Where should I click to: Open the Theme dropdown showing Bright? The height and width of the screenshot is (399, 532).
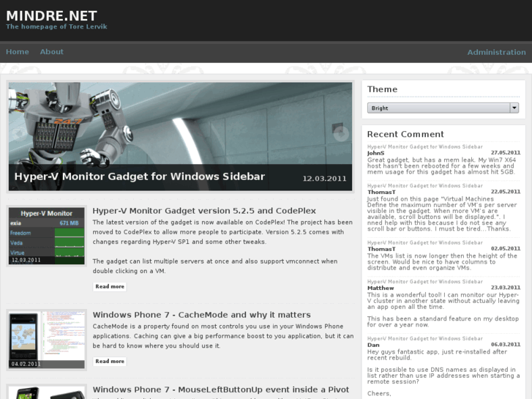443,108
